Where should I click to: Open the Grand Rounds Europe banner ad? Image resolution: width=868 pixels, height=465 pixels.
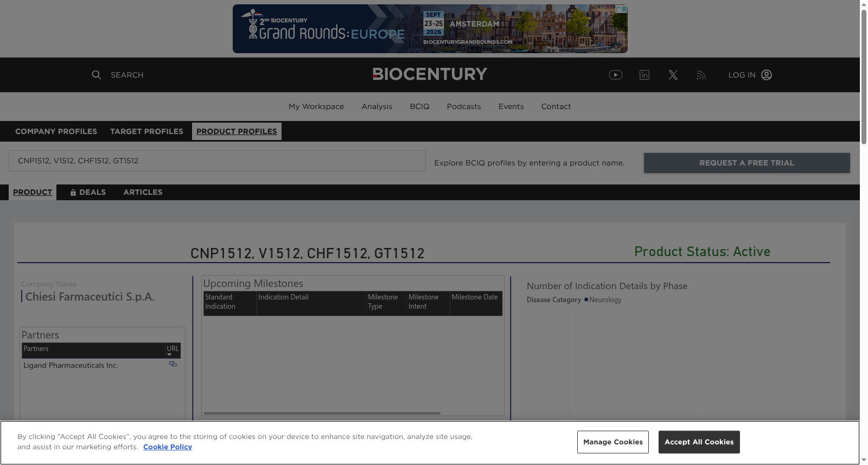click(430, 29)
